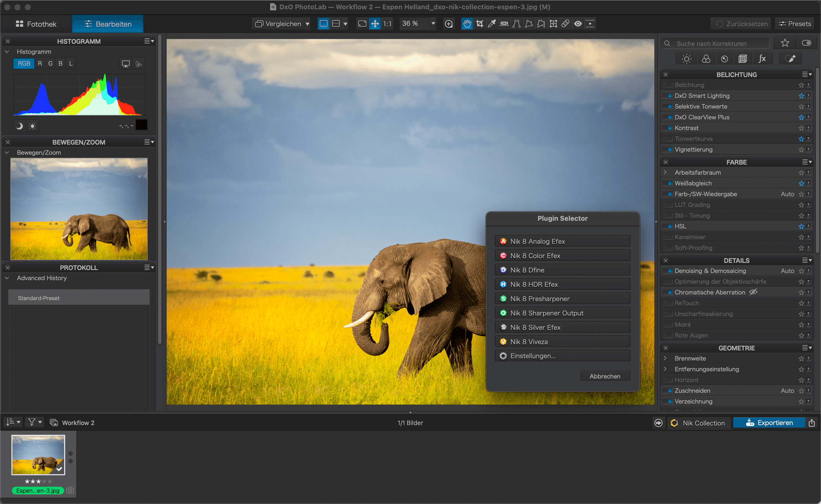Expand the Brennweite section
Viewport: 821px width, 504px height.
pos(665,359)
